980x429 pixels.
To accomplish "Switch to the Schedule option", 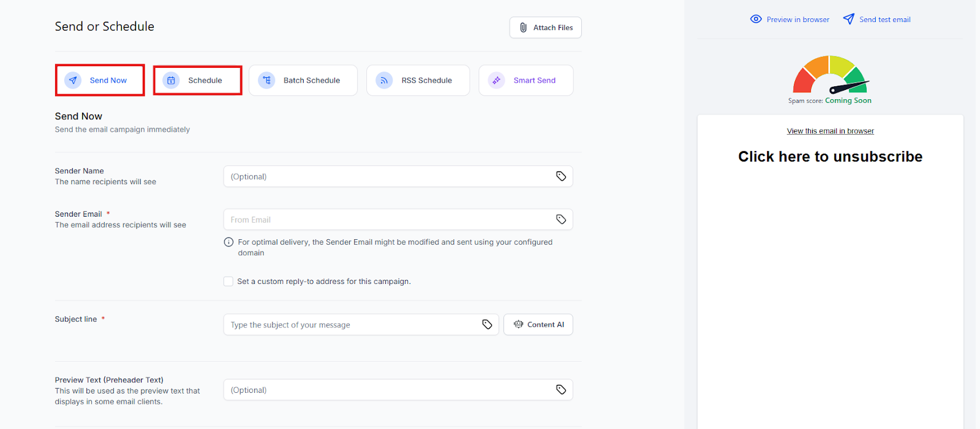I will click(x=197, y=80).
